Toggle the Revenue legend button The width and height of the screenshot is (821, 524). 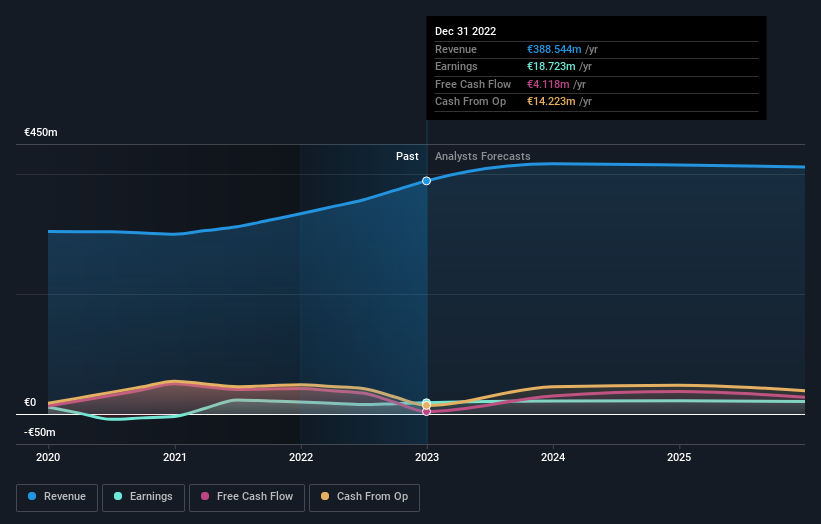[x=57, y=497]
